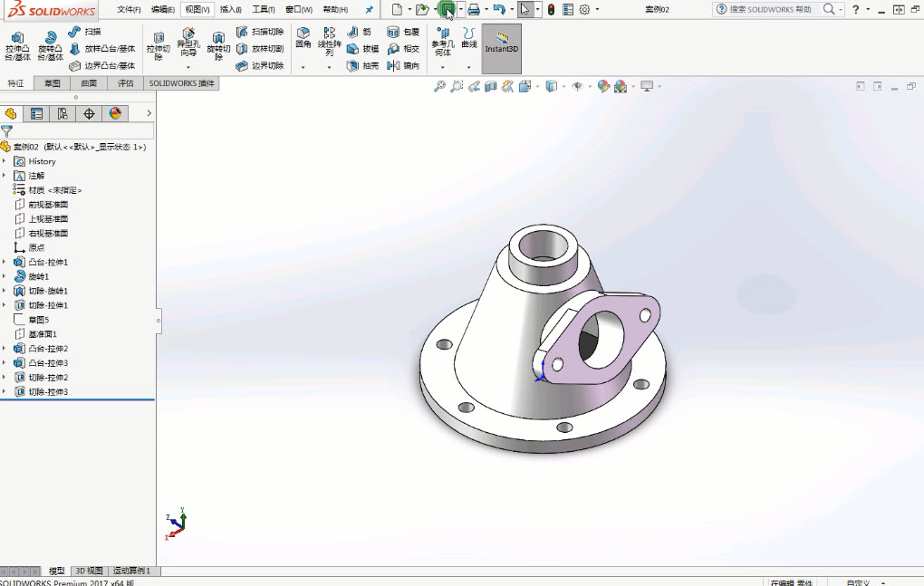Expand the 注解 annotations node
This screenshot has height=586, width=924.
pyautogui.click(x=5, y=176)
